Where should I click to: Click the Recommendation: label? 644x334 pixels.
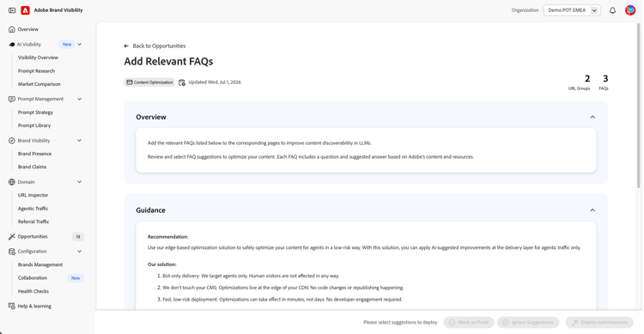pyautogui.click(x=167, y=237)
